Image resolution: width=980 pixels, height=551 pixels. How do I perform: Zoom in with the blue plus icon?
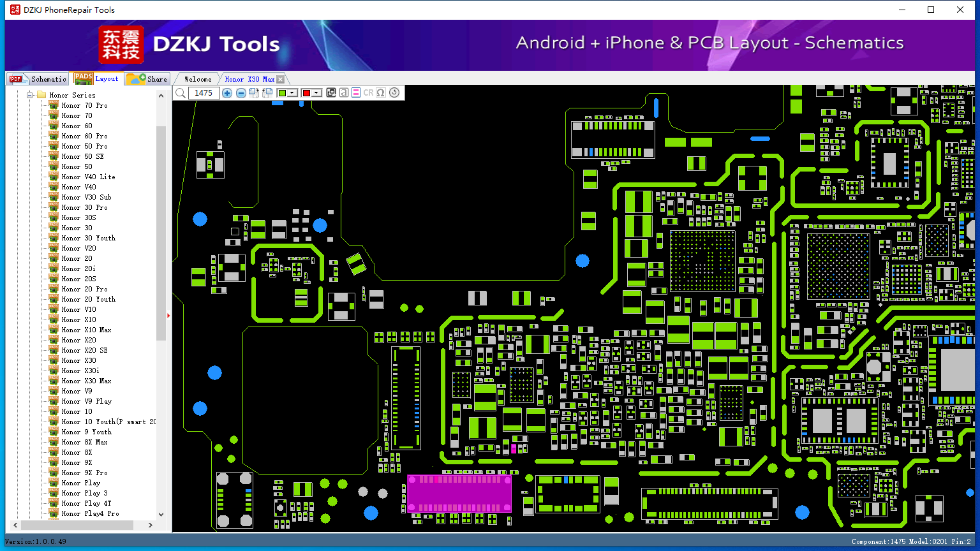pos(227,93)
